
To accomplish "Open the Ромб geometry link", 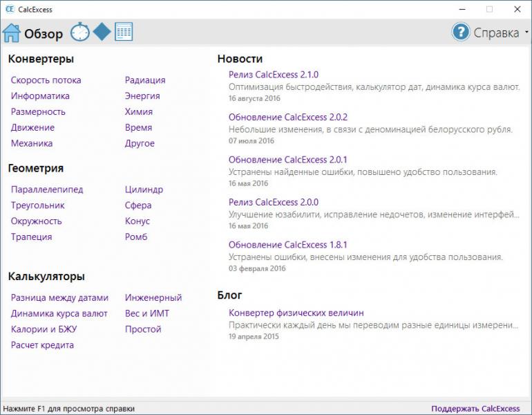I will click(136, 237).
